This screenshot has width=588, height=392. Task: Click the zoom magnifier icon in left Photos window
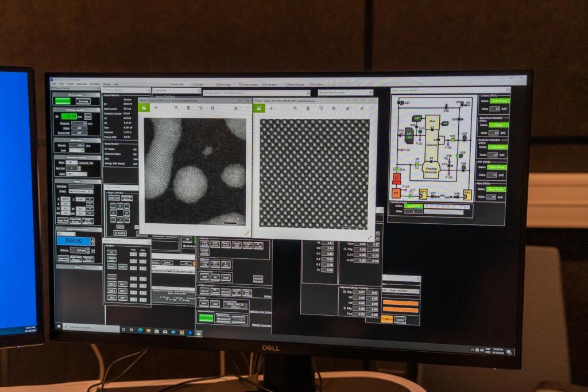(x=176, y=108)
